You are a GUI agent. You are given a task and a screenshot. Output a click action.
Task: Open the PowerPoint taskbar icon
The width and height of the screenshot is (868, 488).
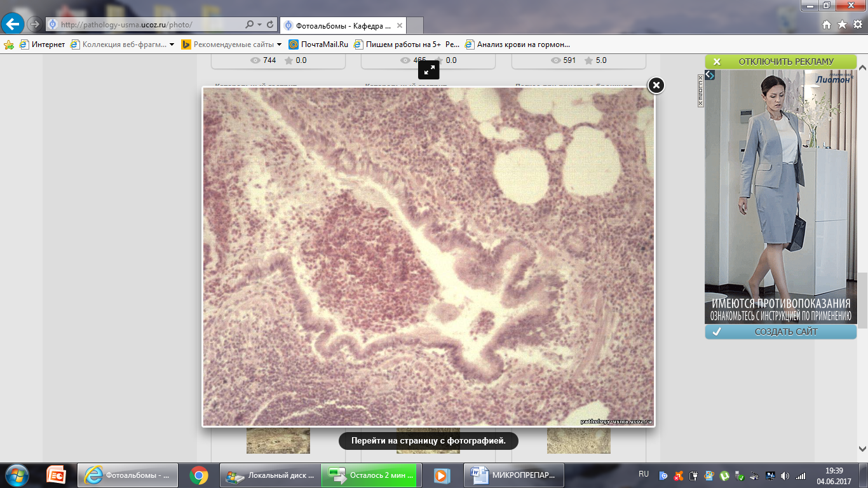click(x=56, y=475)
